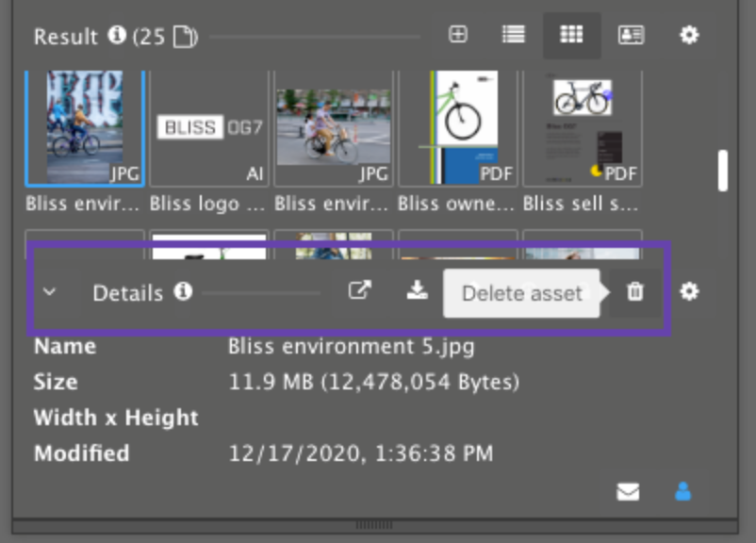This screenshot has height=543, width=756.
Task: Click the add plus icon in Result header
Action: pyautogui.click(x=457, y=34)
